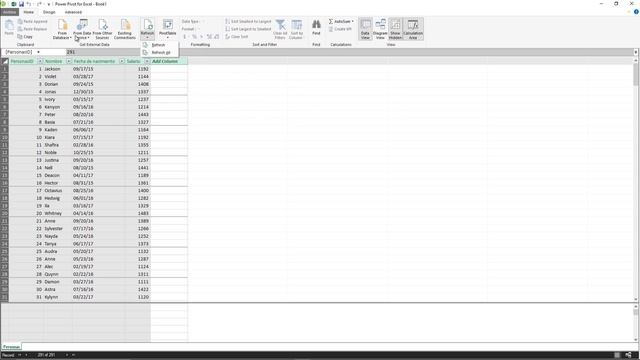
Task: Open the column name box dropdown
Action: [38, 52]
